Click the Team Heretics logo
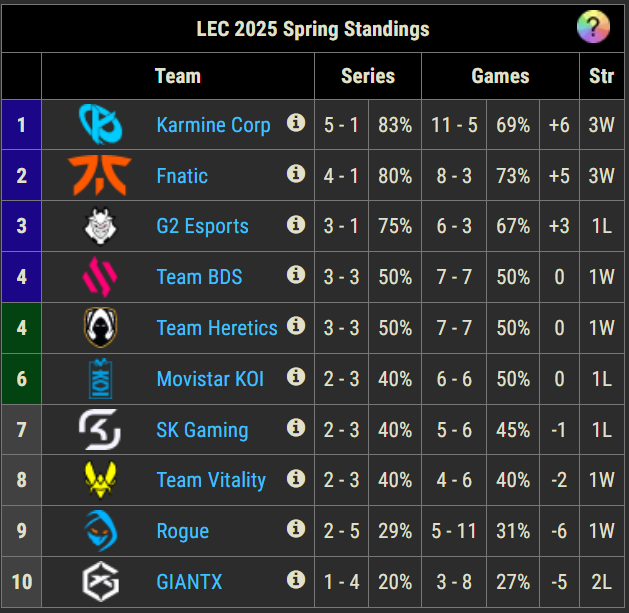The image size is (629, 613). pyautogui.click(x=100, y=327)
